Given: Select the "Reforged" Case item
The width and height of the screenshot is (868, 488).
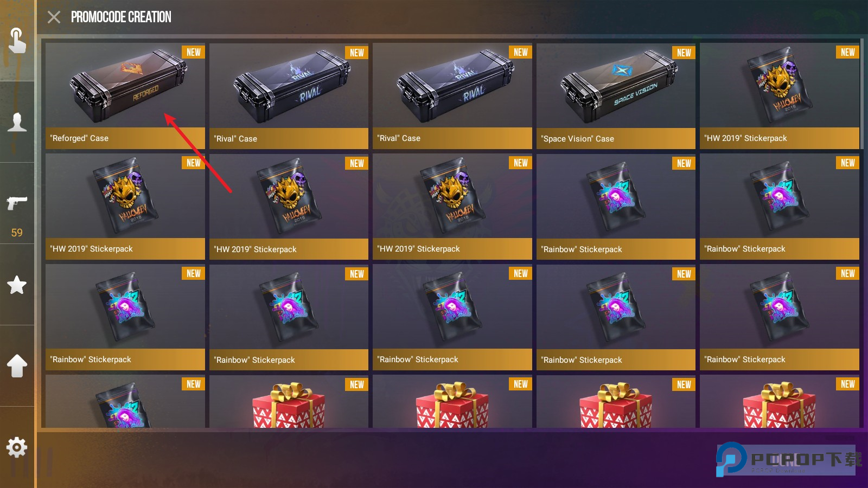Looking at the screenshot, I should click(x=125, y=97).
